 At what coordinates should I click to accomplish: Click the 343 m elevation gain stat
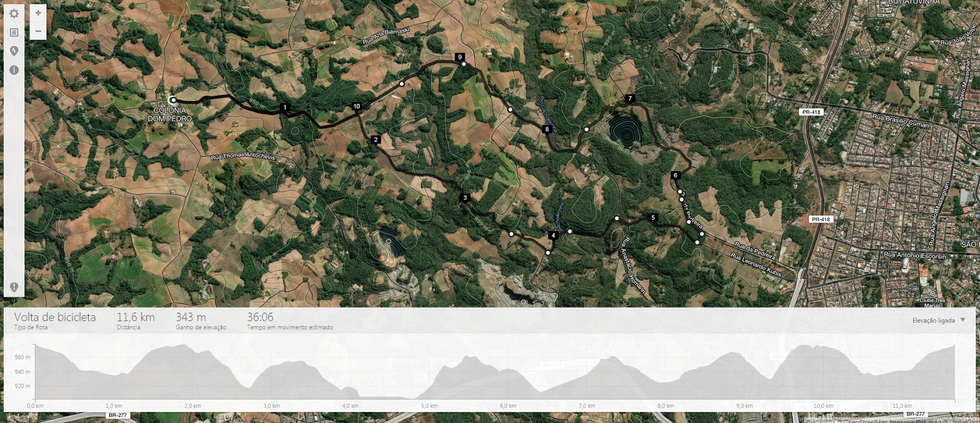coord(190,317)
